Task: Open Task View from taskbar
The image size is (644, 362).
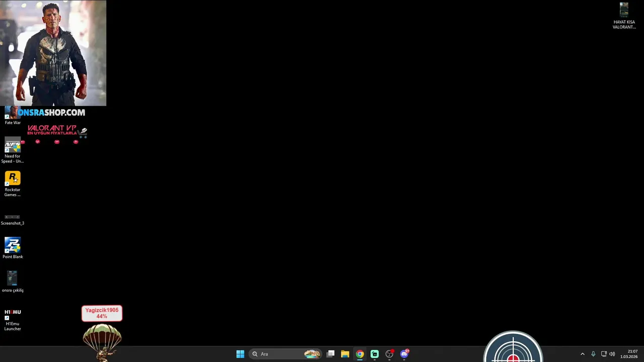Action: click(x=331, y=354)
